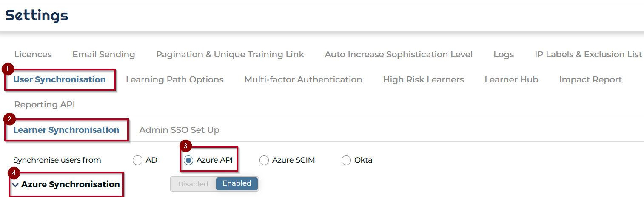Pick Okta as synchronisation source
Screen dimensions: 644x197
346,160
